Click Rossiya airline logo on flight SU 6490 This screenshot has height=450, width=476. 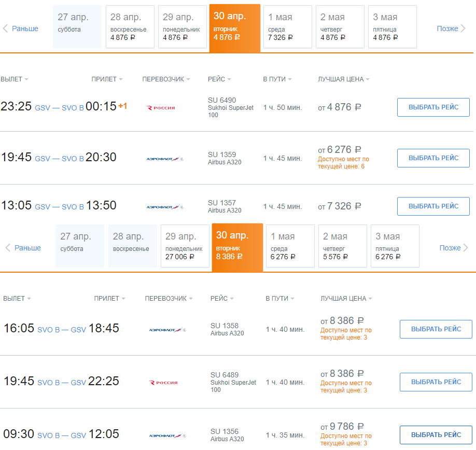tap(161, 108)
